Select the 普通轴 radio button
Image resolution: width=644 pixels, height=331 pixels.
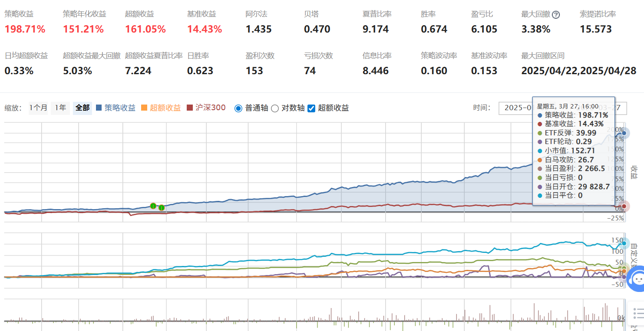(238, 108)
